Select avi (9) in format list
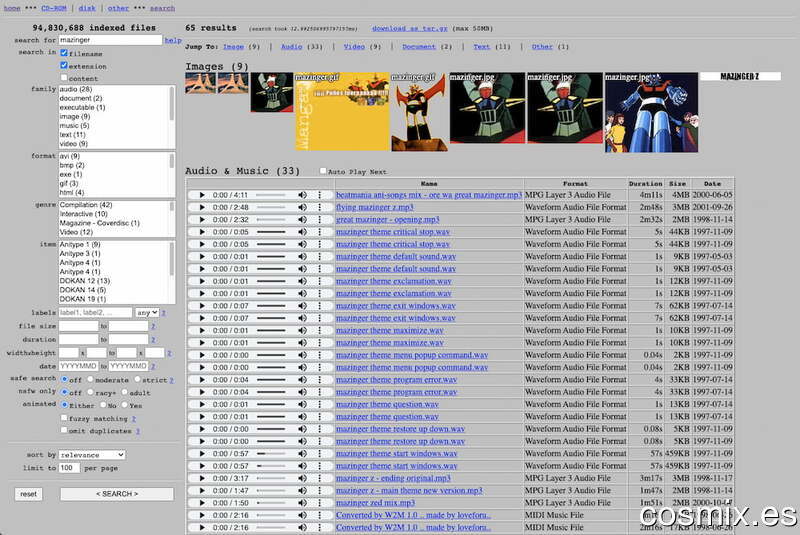800x535 pixels. tap(70, 156)
